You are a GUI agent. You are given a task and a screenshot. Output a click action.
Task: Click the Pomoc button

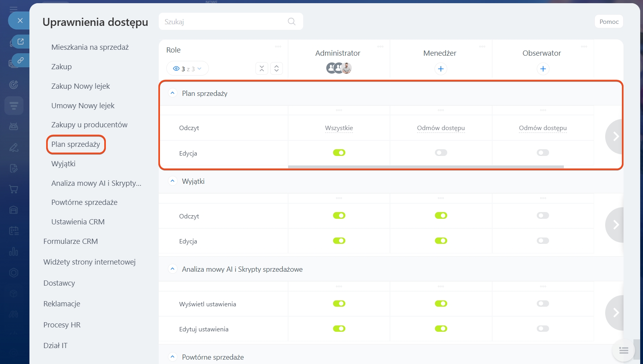(609, 21)
